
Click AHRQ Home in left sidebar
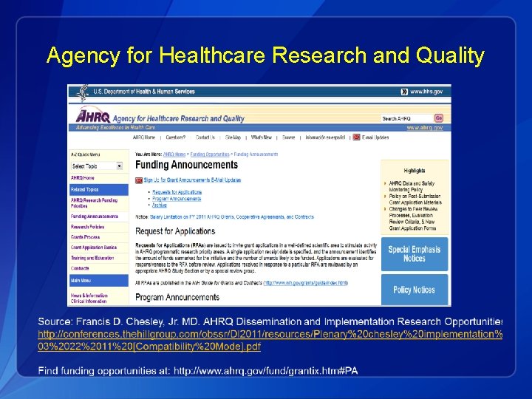click(x=83, y=178)
